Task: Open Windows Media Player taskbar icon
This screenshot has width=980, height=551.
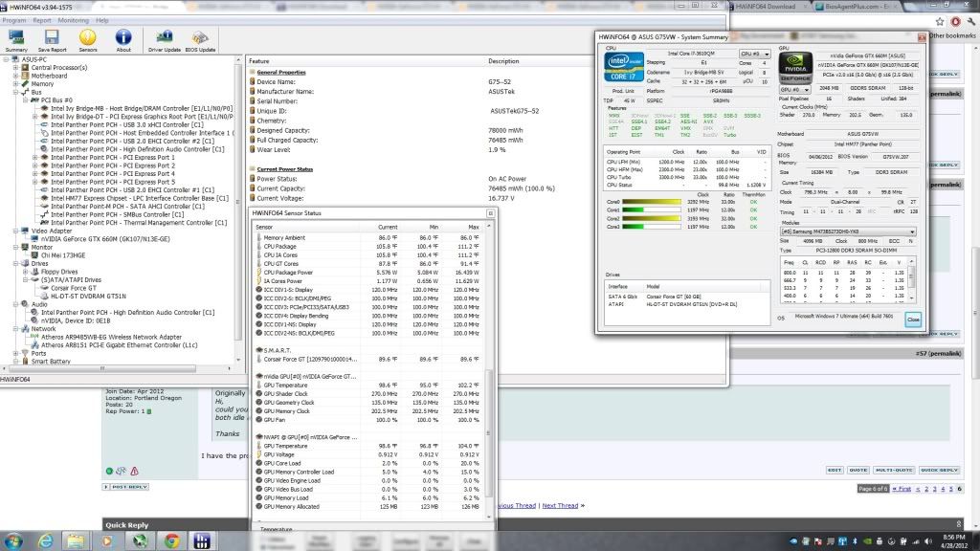Action: (x=107, y=541)
